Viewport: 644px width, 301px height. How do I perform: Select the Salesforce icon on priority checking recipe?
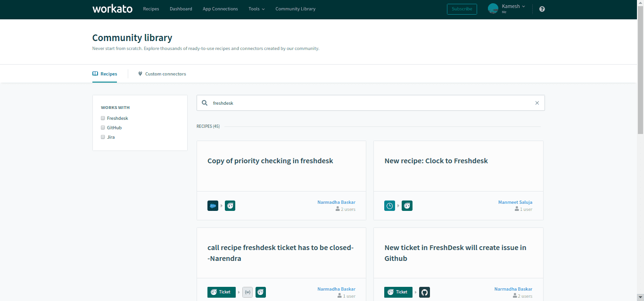pyautogui.click(x=213, y=206)
